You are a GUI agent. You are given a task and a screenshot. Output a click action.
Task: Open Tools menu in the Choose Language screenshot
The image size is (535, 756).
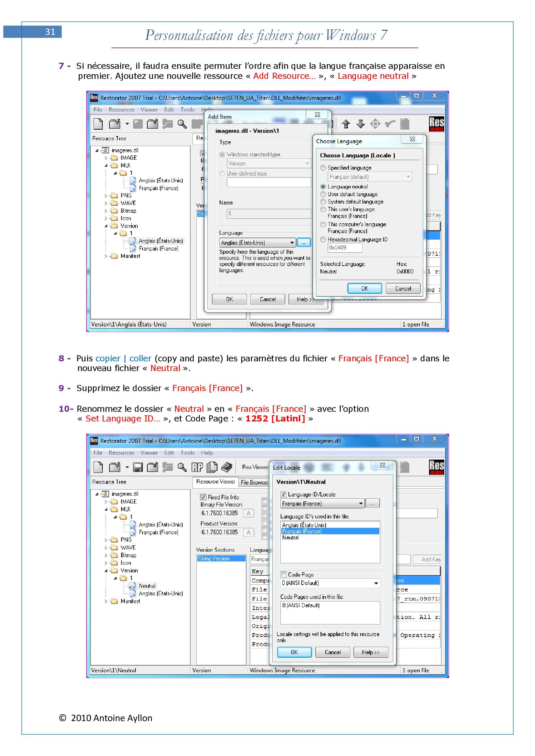(x=187, y=110)
